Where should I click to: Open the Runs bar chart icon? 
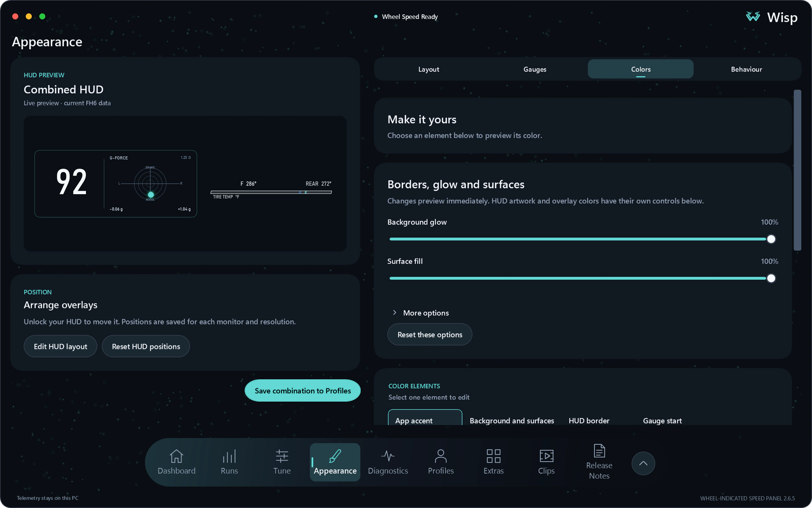[x=229, y=456]
